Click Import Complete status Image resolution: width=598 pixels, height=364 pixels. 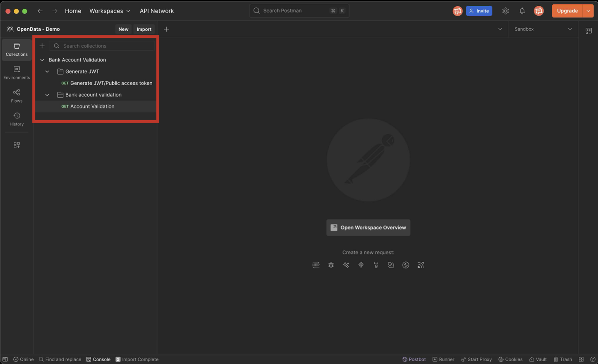tap(137, 359)
